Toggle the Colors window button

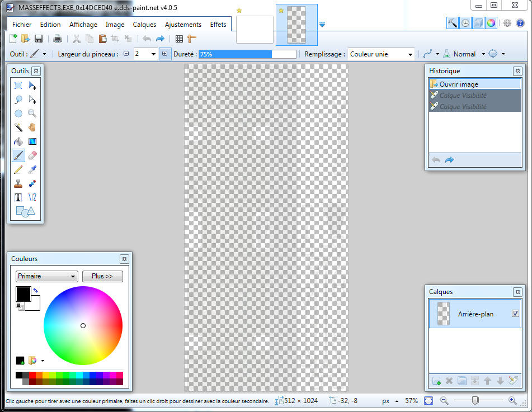point(491,23)
